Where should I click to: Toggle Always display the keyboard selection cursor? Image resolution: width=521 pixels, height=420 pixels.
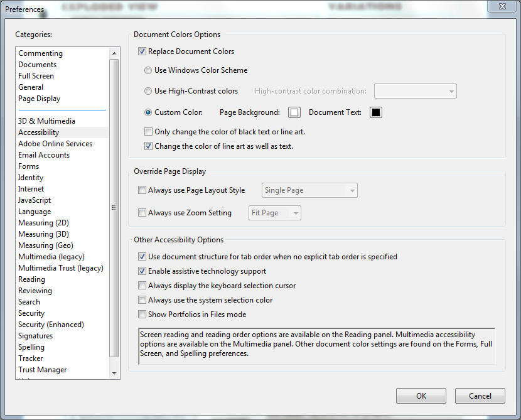click(x=142, y=286)
